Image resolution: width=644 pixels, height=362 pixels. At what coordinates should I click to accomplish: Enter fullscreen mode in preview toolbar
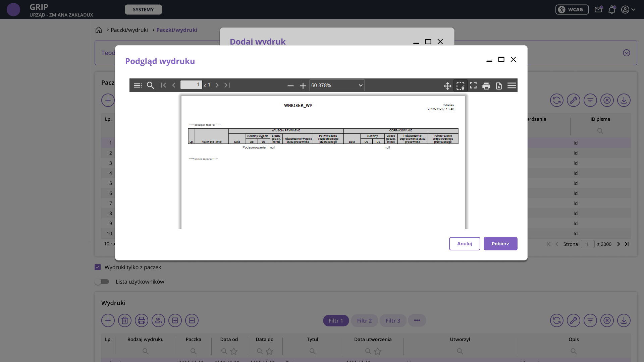coord(473,85)
